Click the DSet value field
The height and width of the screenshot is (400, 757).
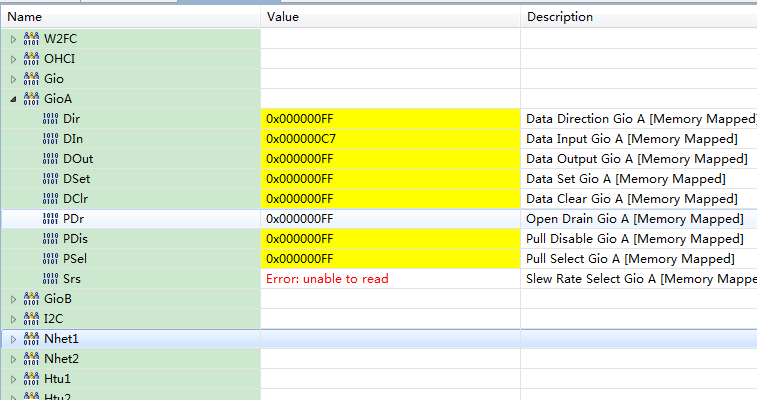[300, 179]
